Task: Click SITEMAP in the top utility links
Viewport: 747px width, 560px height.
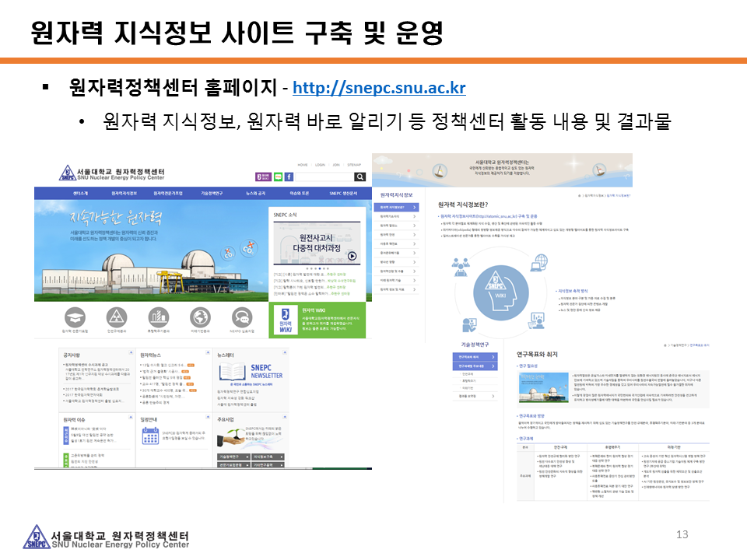Action: 354,165
